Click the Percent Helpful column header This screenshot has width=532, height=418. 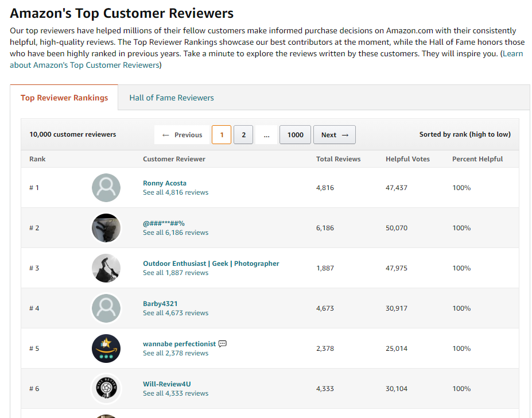pos(477,159)
